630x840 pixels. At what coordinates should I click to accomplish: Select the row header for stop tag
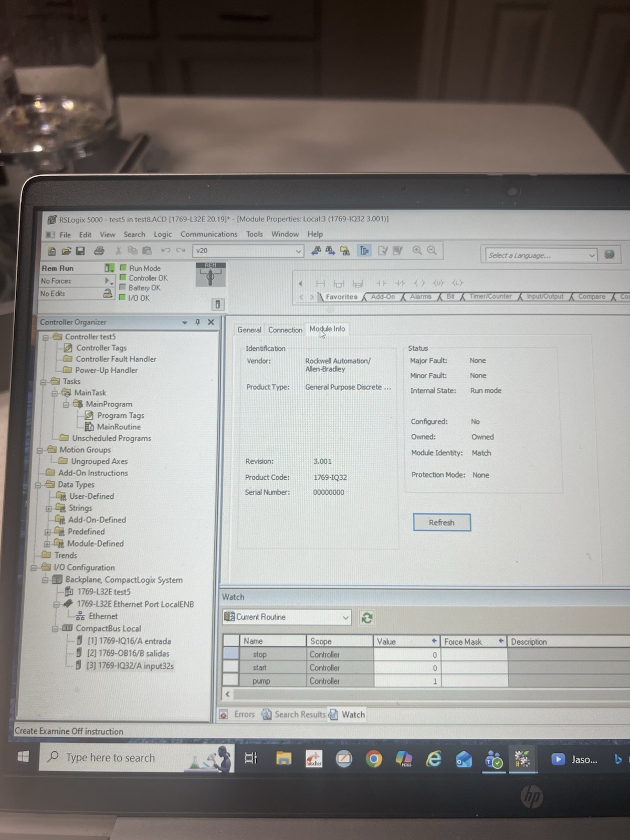[x=231, y=654]
